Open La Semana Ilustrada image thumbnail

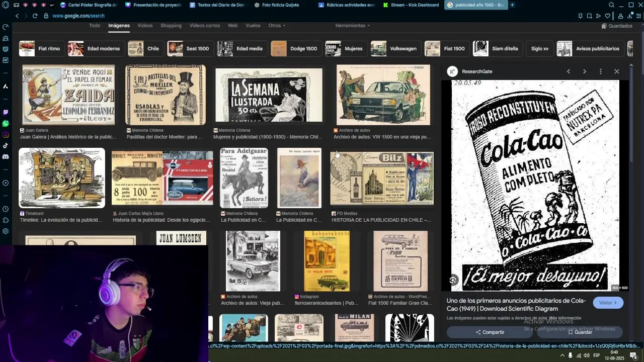[269, 95]
